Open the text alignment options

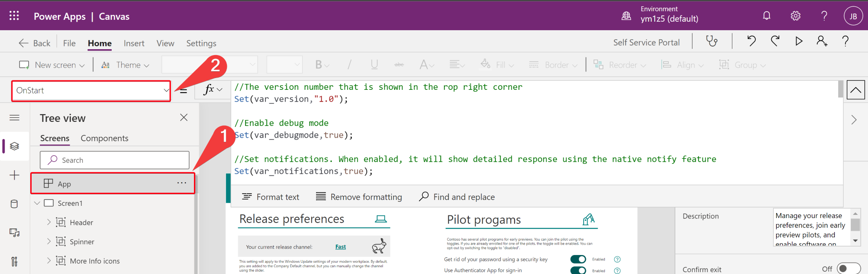(x=457, y=65)
